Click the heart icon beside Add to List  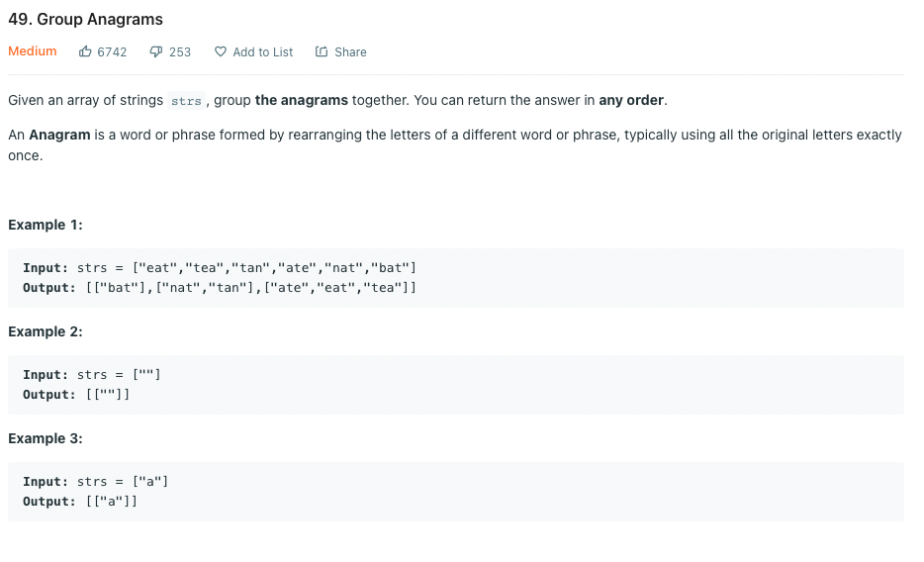(x=221, y=51)
